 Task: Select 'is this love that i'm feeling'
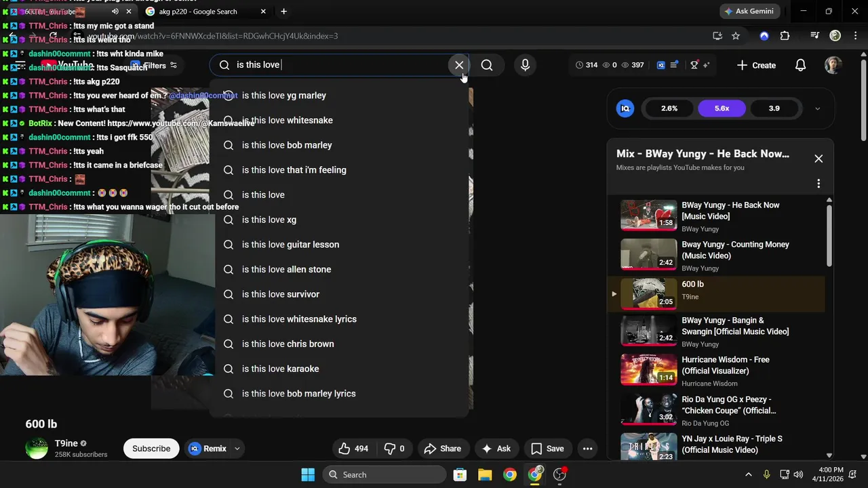point(339,170)
